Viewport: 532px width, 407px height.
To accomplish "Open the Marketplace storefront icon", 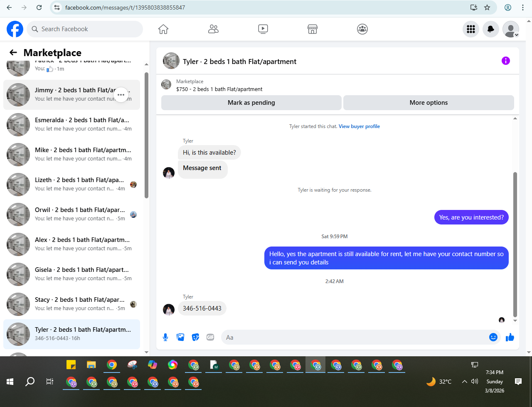I will [313, 29].
